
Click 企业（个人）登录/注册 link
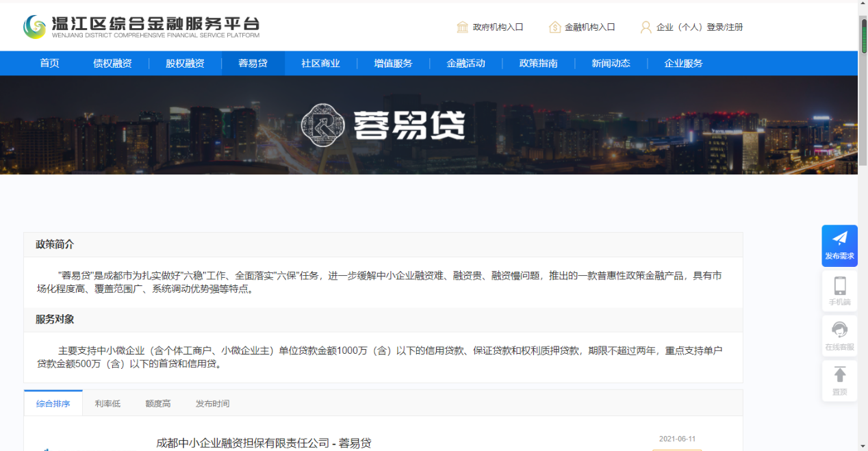699,27
